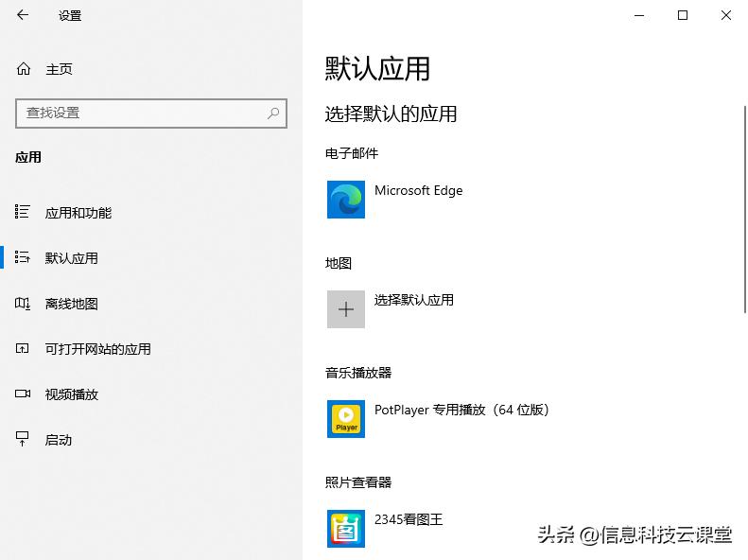748x560 pixels.
Task: Maximize the Settings window
Action: click(683, 15)
